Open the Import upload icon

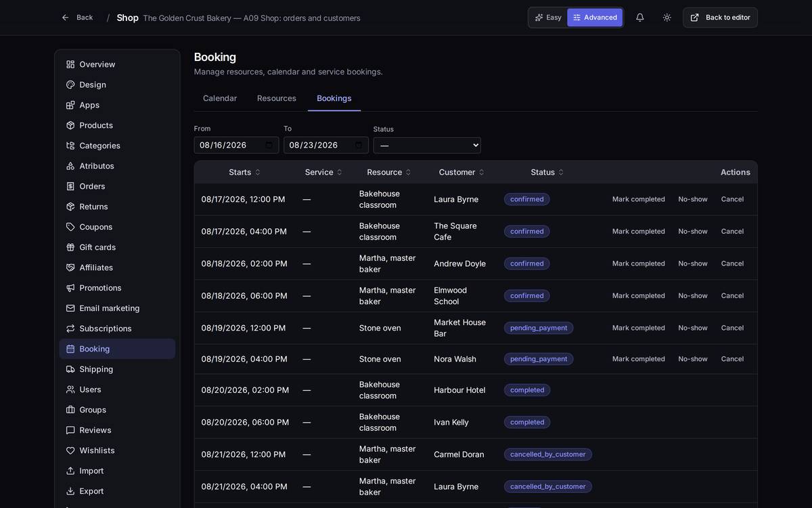tap(70, 471)
